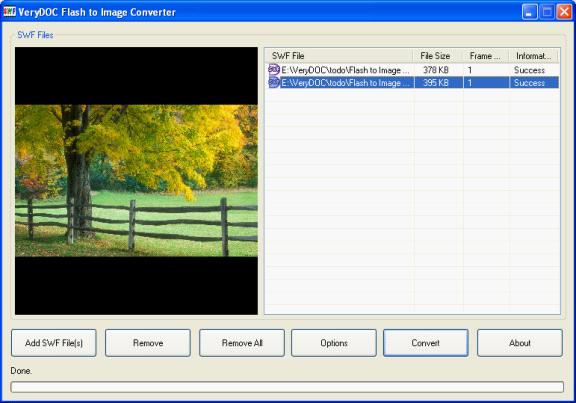This screenshot has width=576, height=403.
Task: Select SWF icon of the 395 KB file
Action: [x=274, y=82]
